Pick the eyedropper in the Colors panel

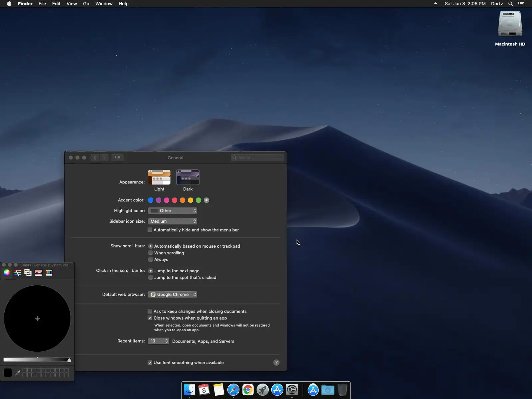pyautogui.click(x=18, y=373)
